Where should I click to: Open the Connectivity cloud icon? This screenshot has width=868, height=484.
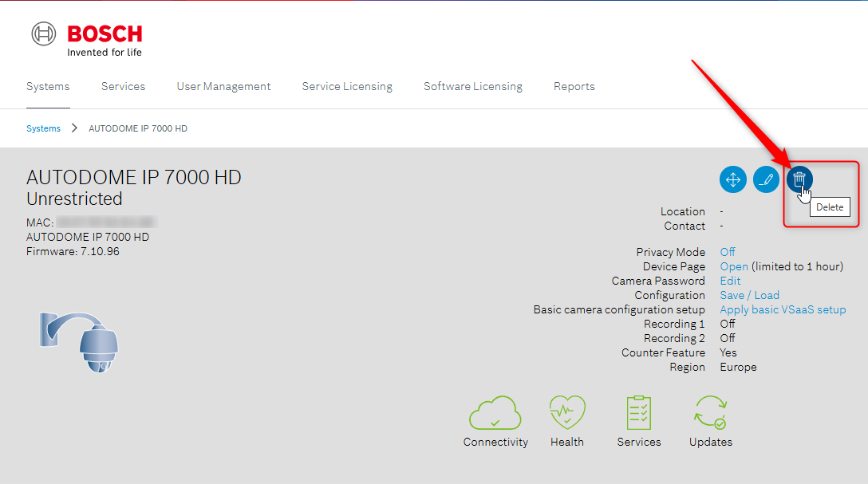pyautogui.click(x=495, y=413)
